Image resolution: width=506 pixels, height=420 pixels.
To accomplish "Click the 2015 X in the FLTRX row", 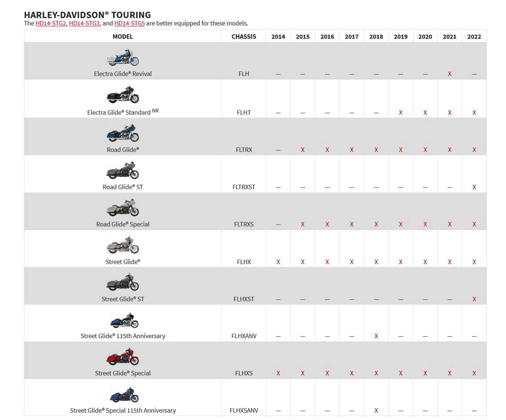I will 303,150.
